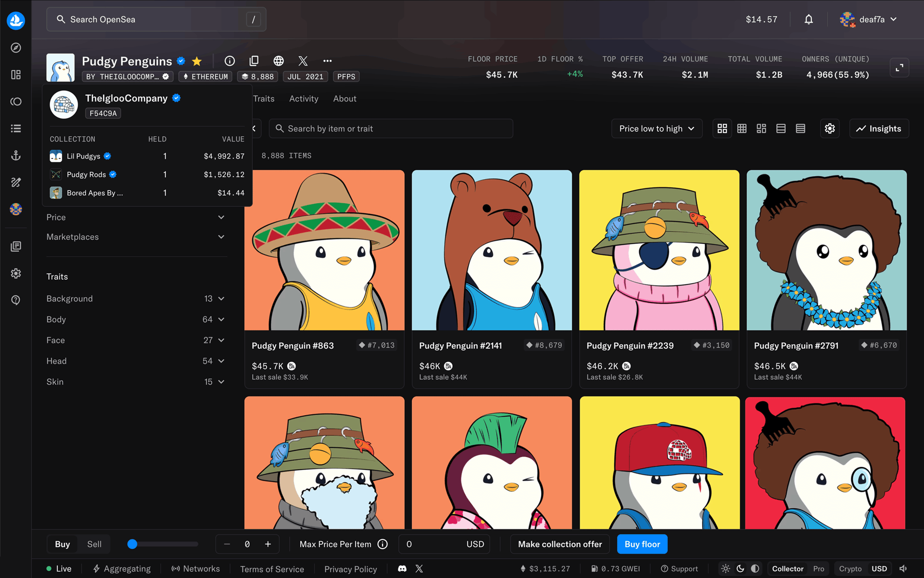The image size is (924, 578).
Task: Open the Price low to high sort dropdown
Action: coord(657,129)
